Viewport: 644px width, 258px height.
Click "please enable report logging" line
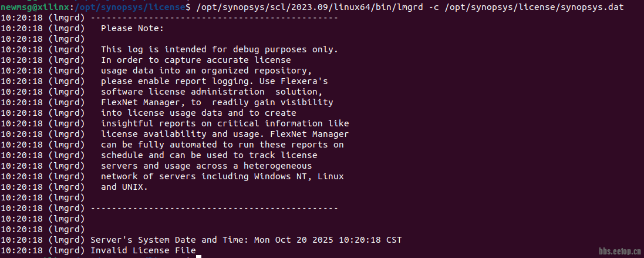tap(214, 81)
